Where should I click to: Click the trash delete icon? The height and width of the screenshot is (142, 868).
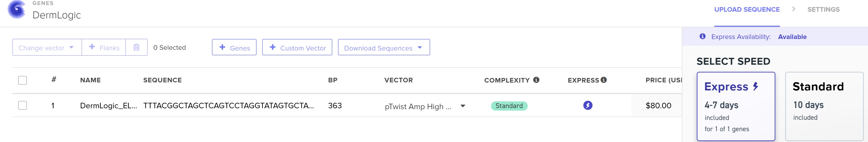136,47
